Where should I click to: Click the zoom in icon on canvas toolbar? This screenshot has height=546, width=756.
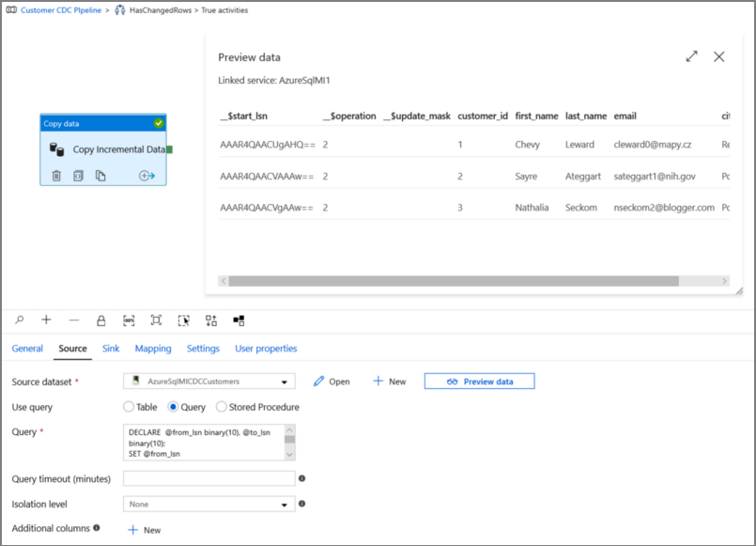click(x=45, y=320)
